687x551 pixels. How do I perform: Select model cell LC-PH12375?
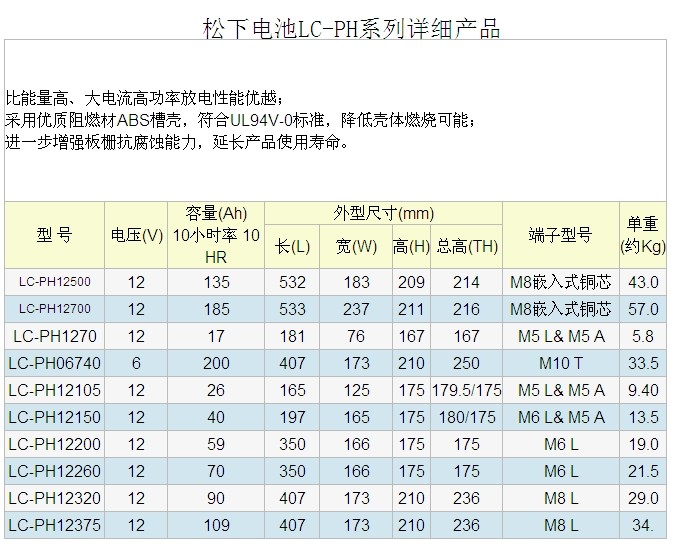coord(54,524)
